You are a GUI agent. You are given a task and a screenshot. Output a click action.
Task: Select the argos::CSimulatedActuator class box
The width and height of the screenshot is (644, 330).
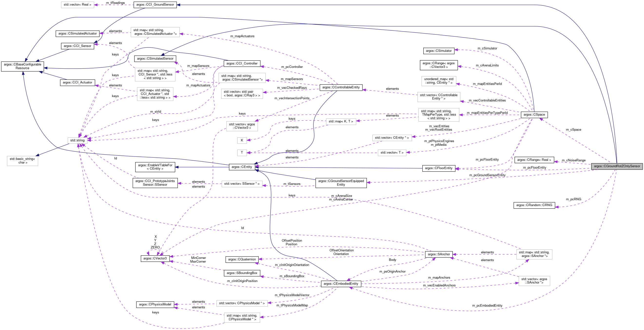(77, 34)
